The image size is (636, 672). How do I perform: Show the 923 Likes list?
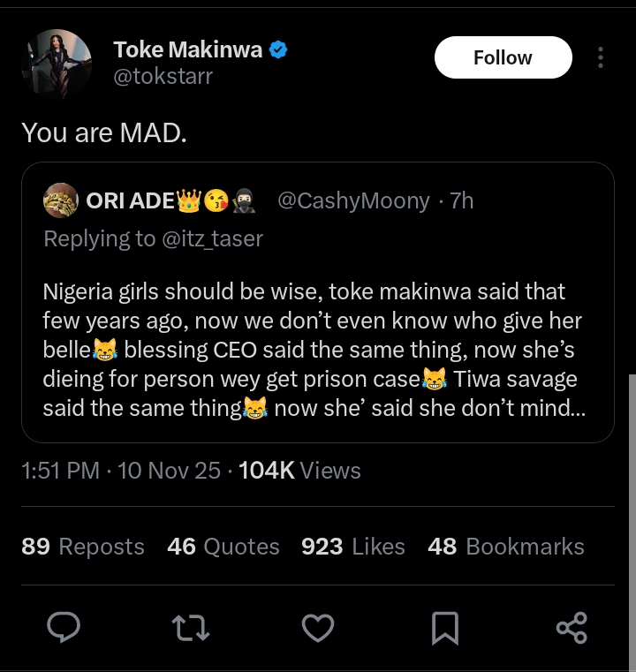click(353, 547)
